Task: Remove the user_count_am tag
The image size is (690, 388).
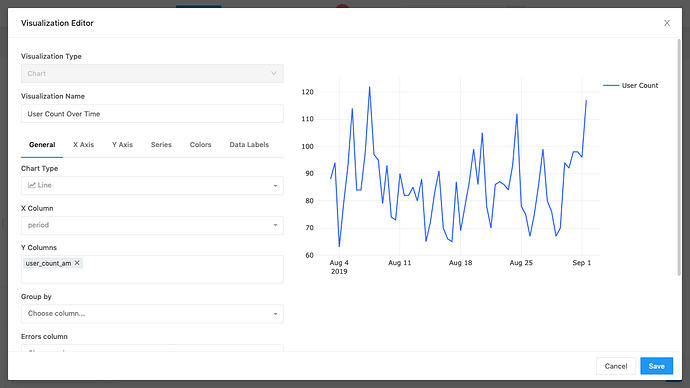Action: (77, 263)
